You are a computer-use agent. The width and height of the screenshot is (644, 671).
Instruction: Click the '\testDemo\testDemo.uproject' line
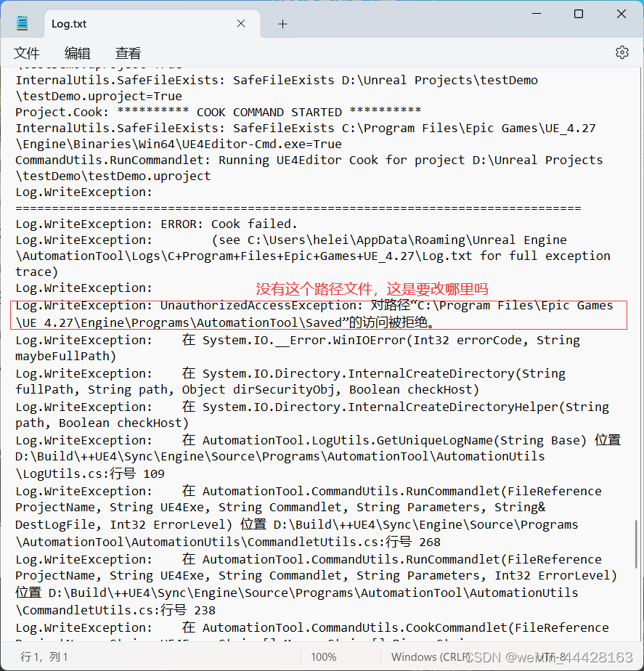click(x=113, y=176)
